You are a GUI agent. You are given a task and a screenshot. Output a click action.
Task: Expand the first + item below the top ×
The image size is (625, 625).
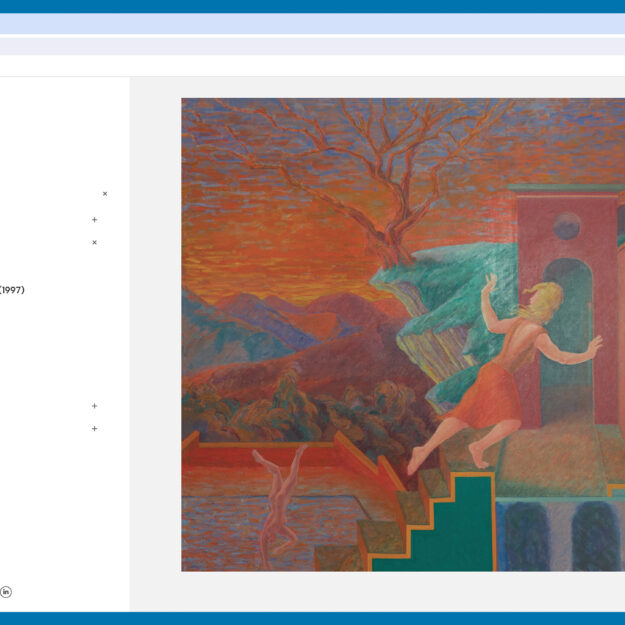coord(95,220)
